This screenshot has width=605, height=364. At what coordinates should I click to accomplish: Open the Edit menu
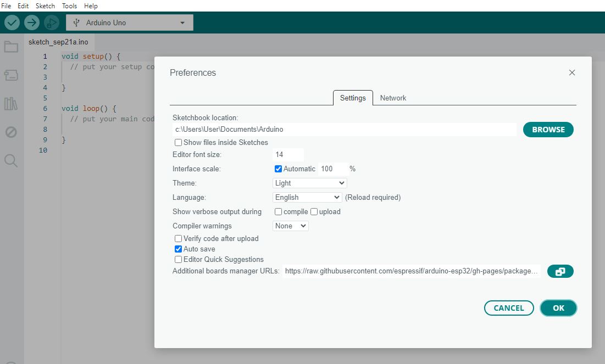23,6
